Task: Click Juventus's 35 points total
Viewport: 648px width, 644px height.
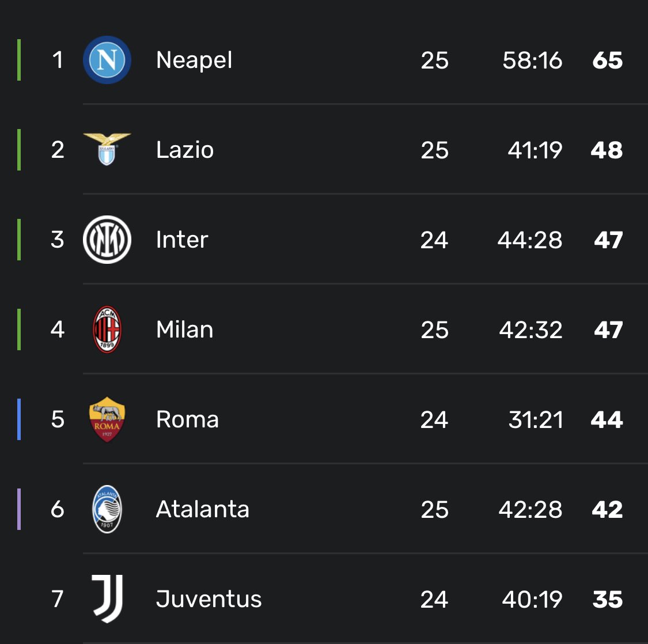Action: (607, 599)
